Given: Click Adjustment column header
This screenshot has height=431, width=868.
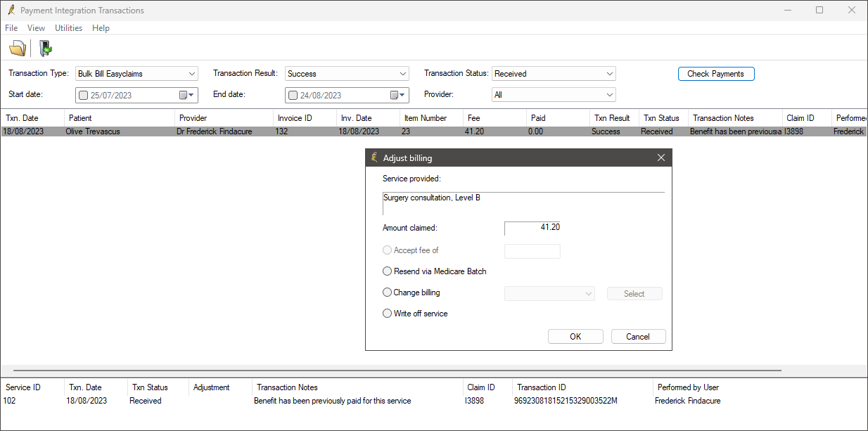Looking at the screenshot, I should click(x=221, y=387).
